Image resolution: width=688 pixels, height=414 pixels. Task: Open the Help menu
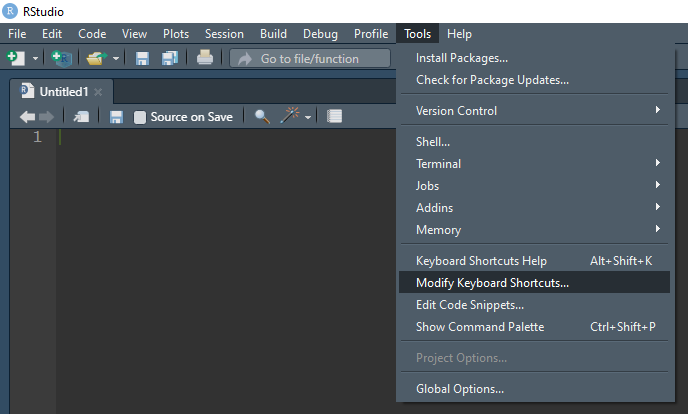pos(459,34)
